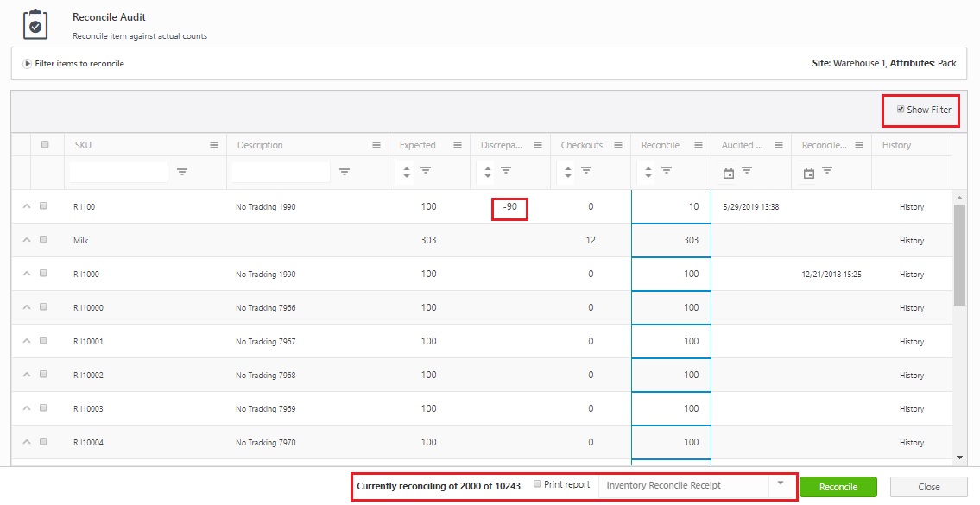The image size is (980, 505).
Task: Toggle the Show Filter checkbox
Action: 901,110
